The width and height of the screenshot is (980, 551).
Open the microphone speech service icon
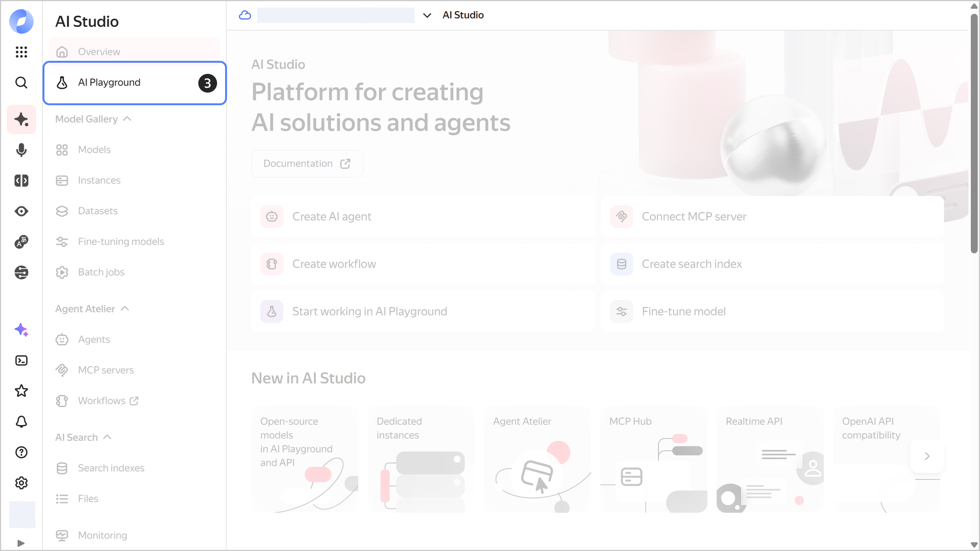[21, 150]
